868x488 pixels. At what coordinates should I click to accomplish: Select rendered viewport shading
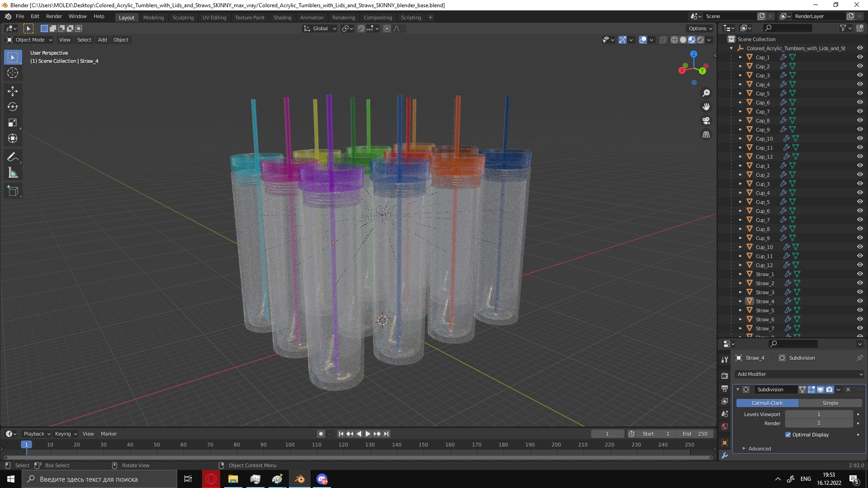700,40
